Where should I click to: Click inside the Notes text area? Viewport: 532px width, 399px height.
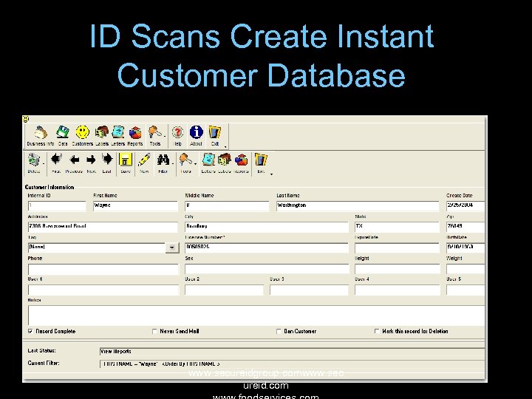coord(256,316)
